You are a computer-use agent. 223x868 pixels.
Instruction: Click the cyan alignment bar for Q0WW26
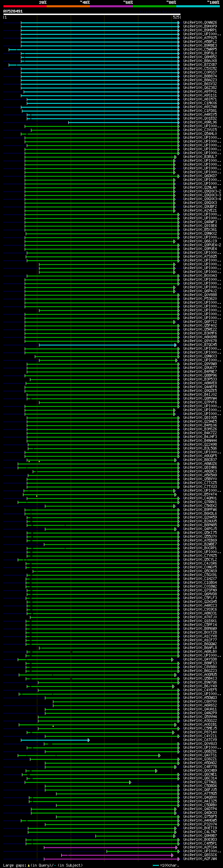pos(100,23)
